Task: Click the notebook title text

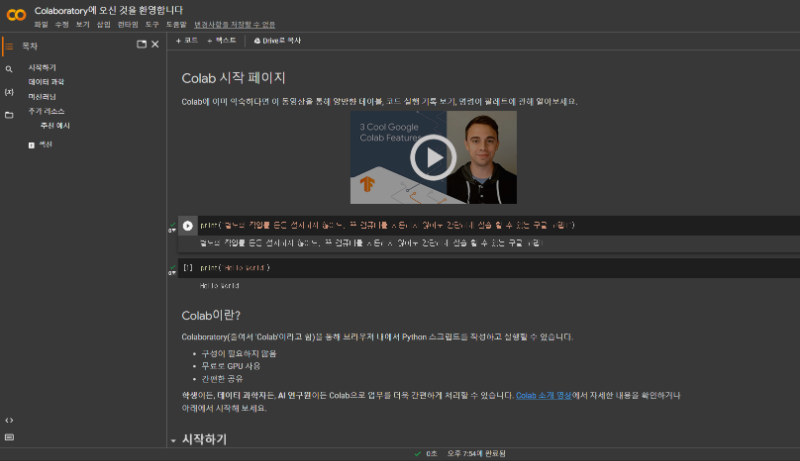Action: (x=109, y=10)
